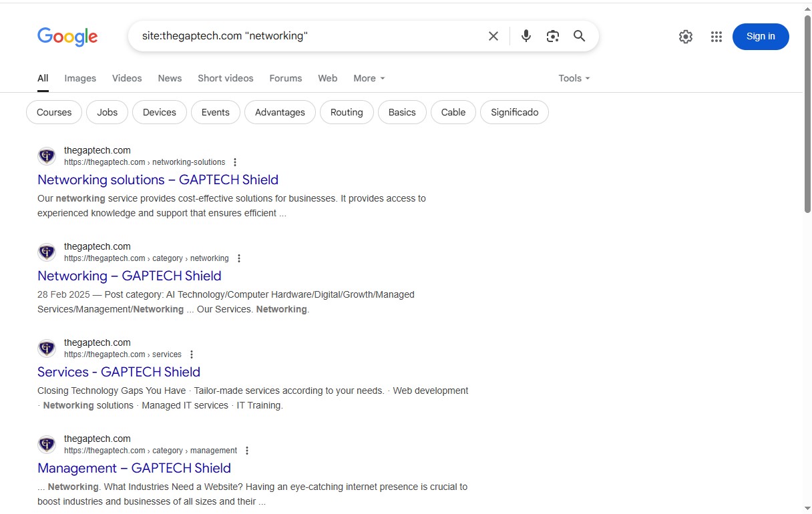Select the Basics filter chip
The width and height of the screenshot is (812, 514).
[402, 112]
